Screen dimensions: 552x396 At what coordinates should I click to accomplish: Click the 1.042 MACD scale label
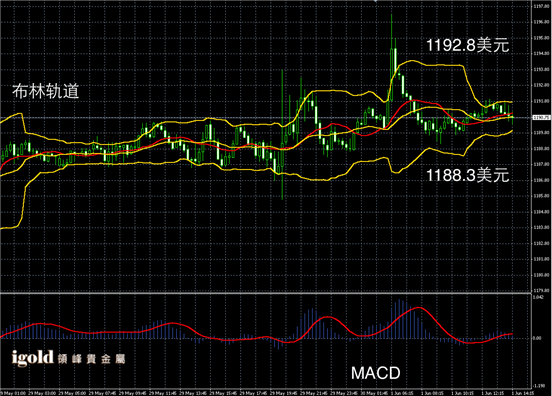pyautogui.click(x=538, y=297)
